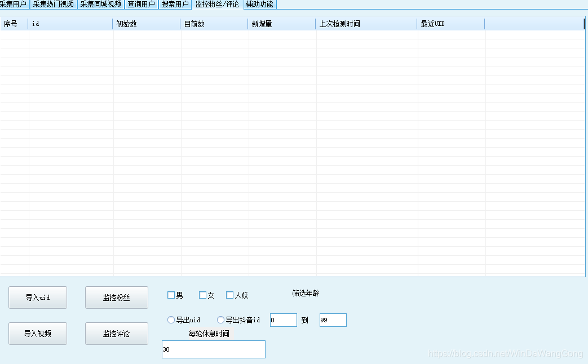Open the 采集热门视频 tab
Viewport: 588px width, 364px height.
53,5
